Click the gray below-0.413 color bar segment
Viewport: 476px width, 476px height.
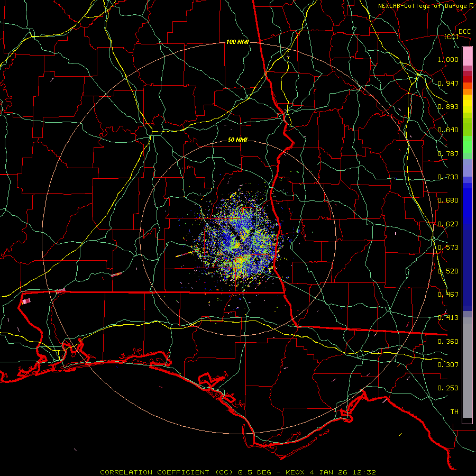(467, 368)
